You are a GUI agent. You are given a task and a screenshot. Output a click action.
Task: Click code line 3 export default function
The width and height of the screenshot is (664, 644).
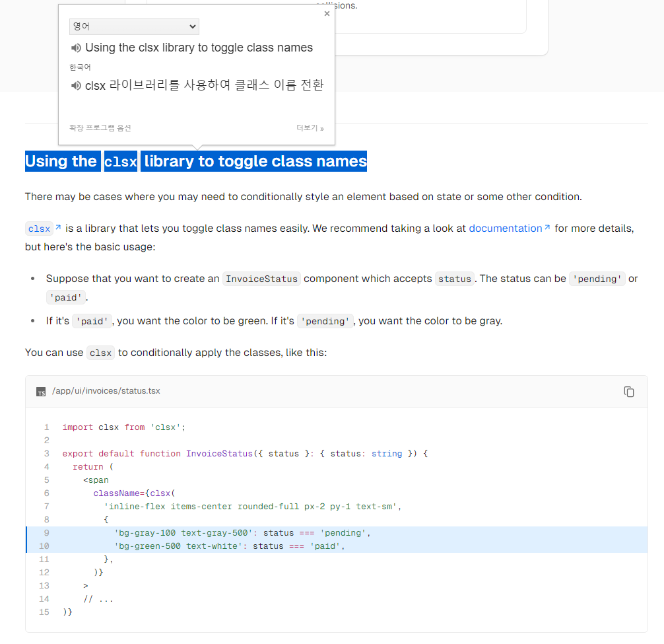coord(245,453)
